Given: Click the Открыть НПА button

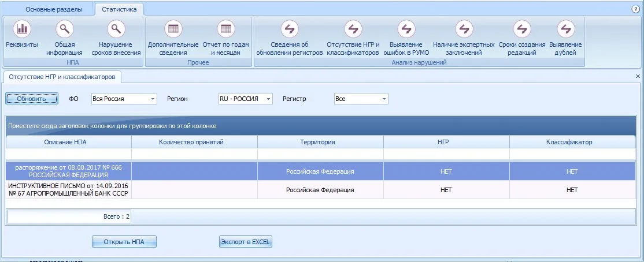Looking at the screenshot, I should point(124,242).
